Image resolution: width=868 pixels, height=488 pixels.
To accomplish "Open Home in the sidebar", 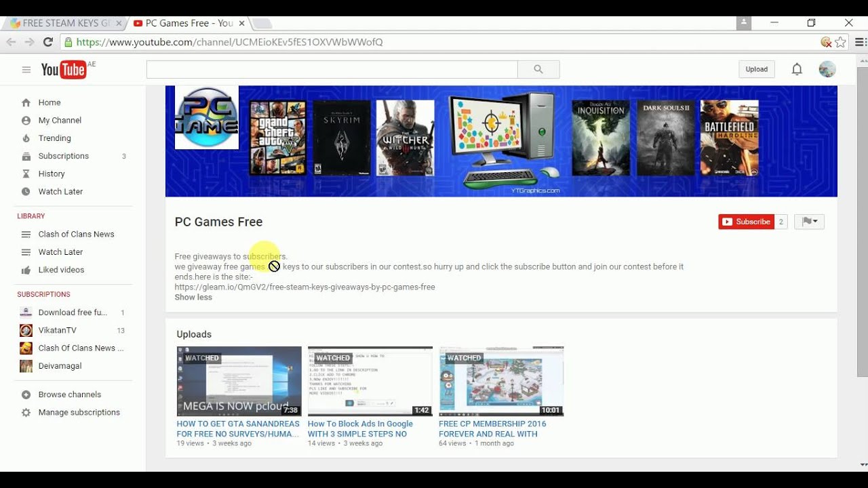I will coord(50,102).
